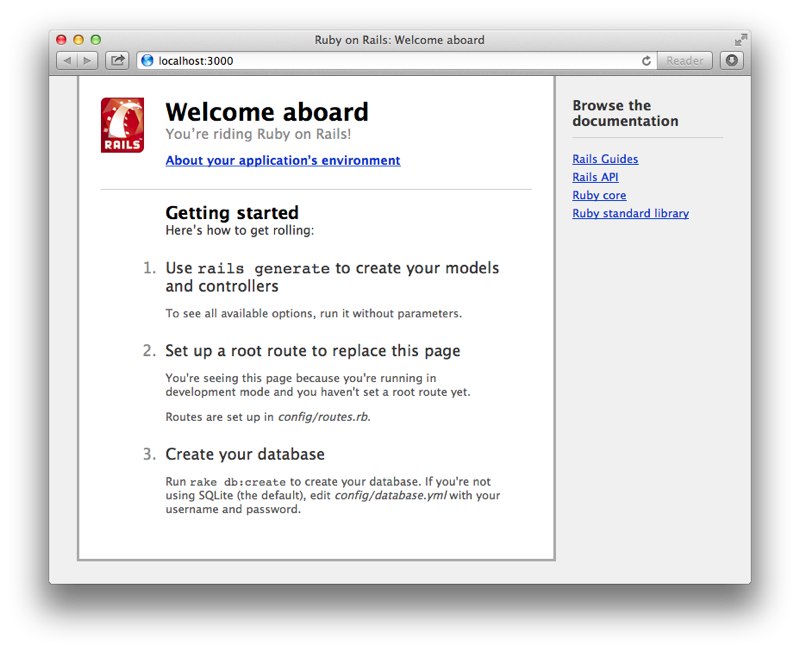Open the Ruby standard library link

(x=631, y=213)
